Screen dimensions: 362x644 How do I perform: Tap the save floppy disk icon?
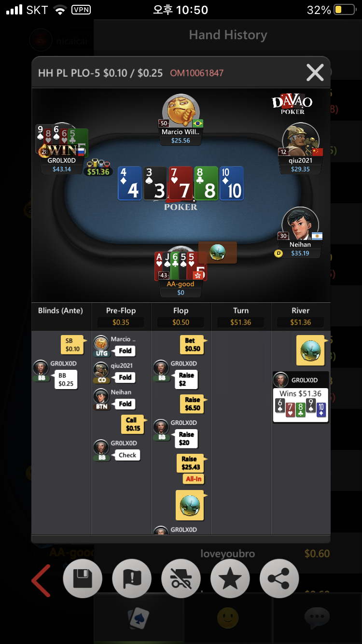(83, 578)
